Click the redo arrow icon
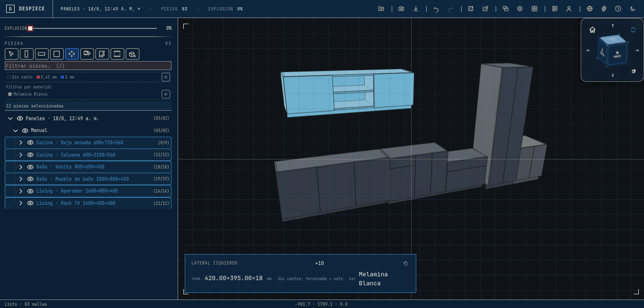Image resolution: width=644 pixels, height=308 pixels. point(450,9)
